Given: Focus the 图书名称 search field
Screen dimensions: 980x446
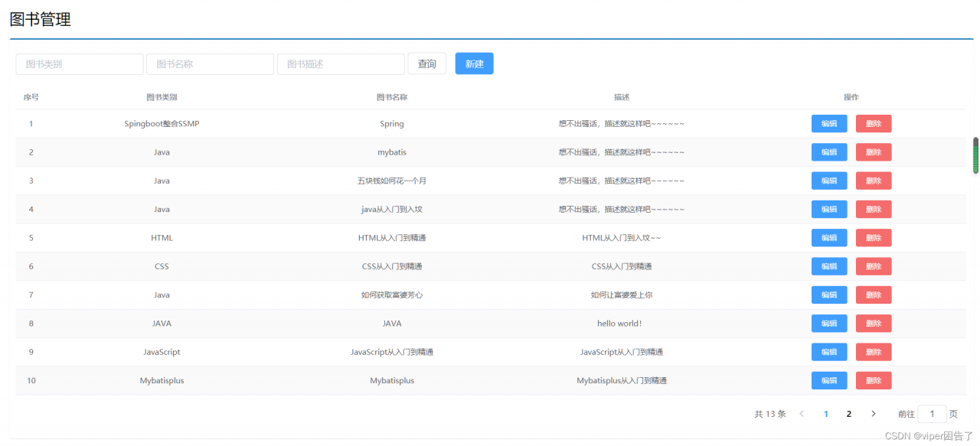Looking at the screenshot, I should click(x=210, y=64).
